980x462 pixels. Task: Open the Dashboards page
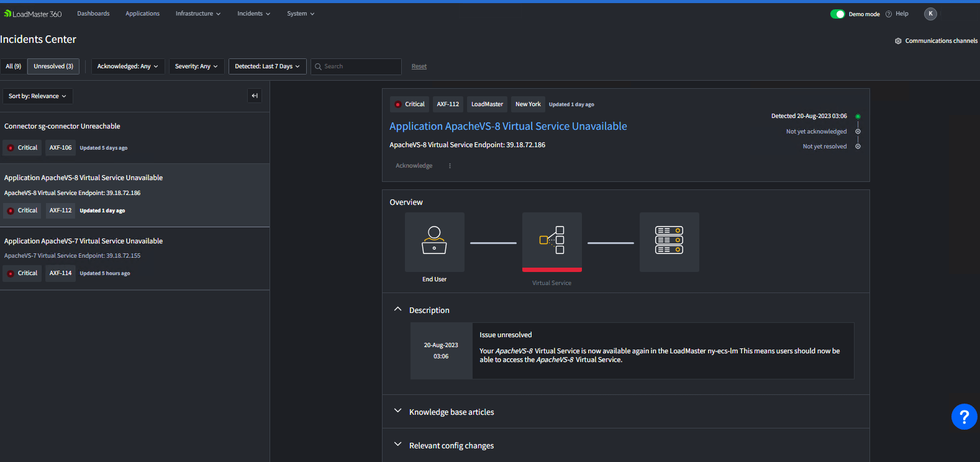point(93,14)
